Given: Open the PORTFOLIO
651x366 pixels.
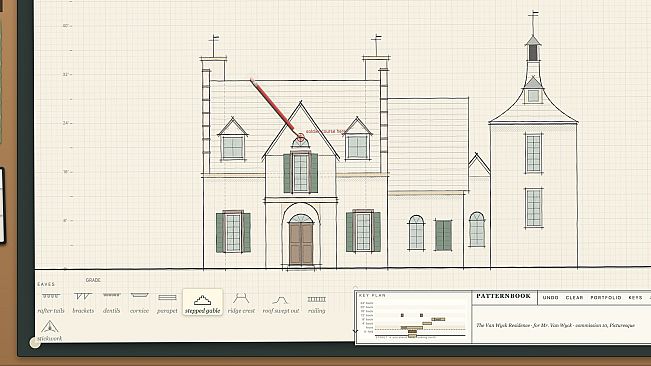Looking at the screenshot, I should click(606, 298).
